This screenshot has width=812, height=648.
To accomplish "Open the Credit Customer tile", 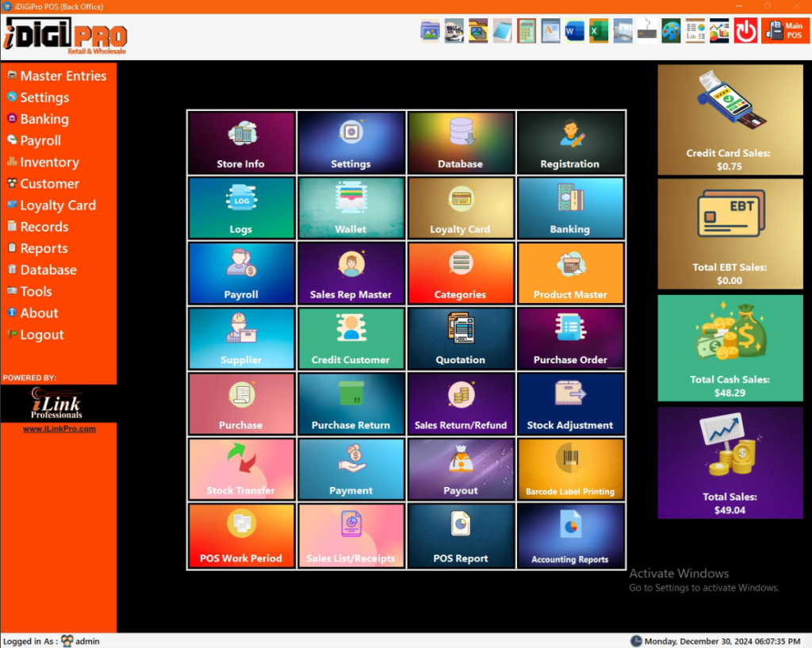I will click(x=351, y=338).
